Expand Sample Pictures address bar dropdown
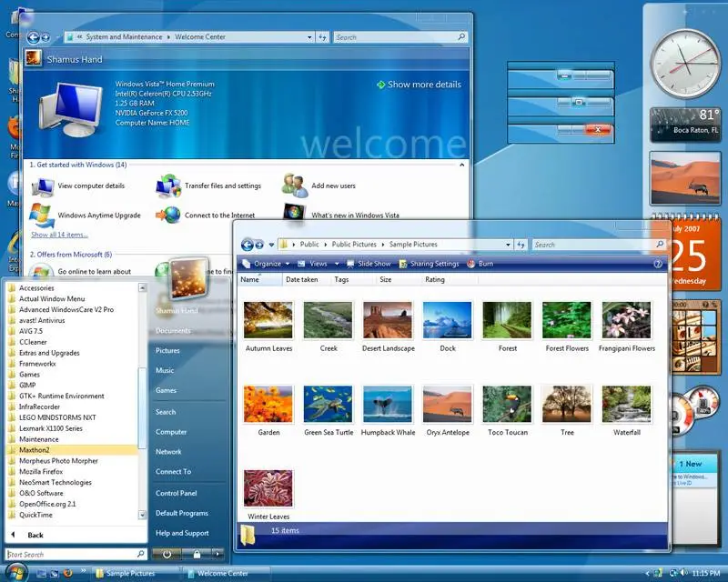Screen dimensions: 728x582 pyautogui.click(x=508, y=245)
